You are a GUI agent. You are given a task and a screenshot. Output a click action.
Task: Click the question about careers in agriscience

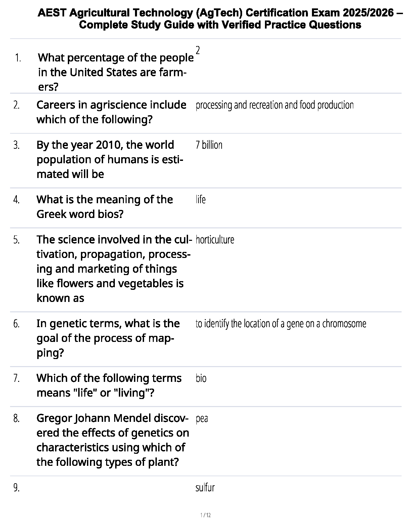111,112
